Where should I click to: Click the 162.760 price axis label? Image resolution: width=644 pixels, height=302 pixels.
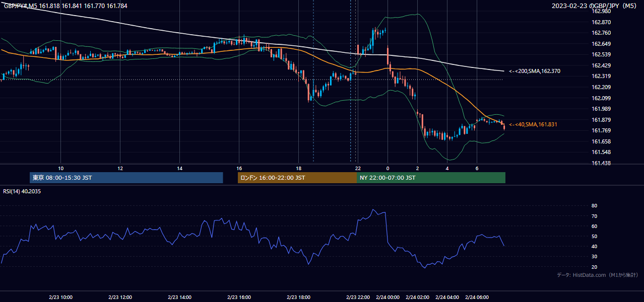(601, 33)
